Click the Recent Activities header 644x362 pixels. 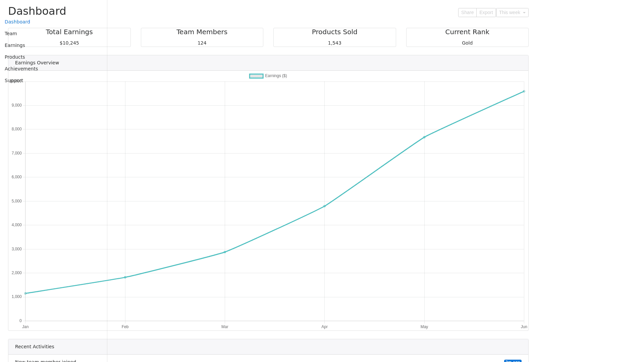point(35,347)
